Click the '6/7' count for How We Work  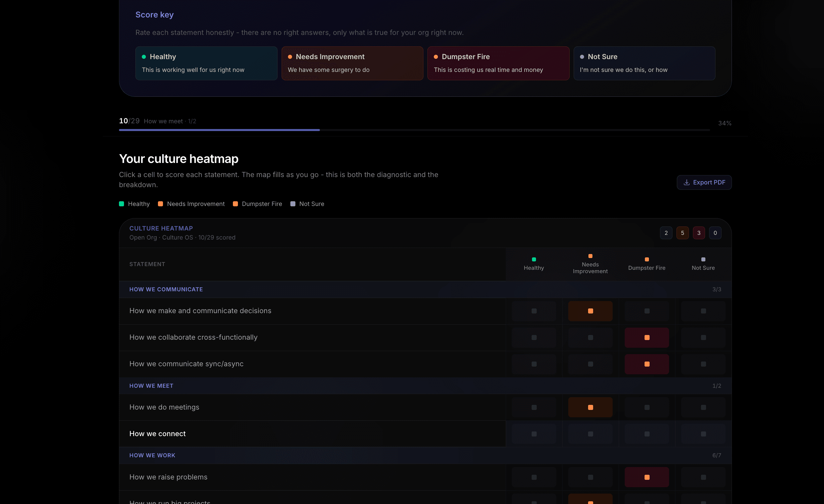pyautogui.click(x=716, y=455)
